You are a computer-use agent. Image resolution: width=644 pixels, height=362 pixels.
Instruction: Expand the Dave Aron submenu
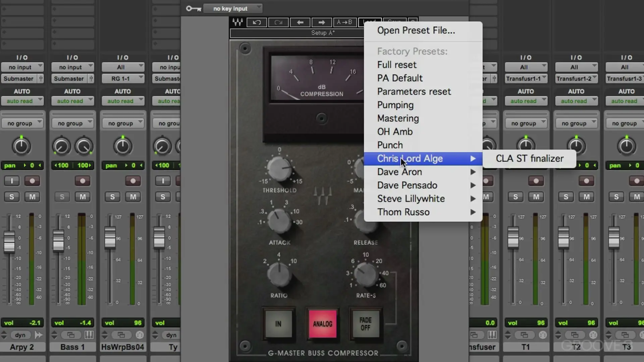pyautogui.click(x=423, y=172)
